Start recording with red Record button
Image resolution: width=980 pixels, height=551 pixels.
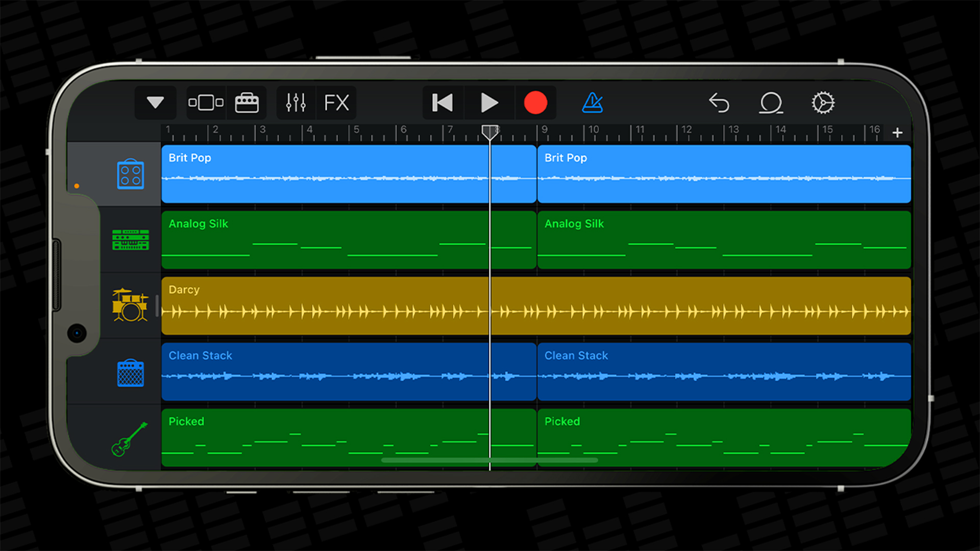tap(535, 103)
